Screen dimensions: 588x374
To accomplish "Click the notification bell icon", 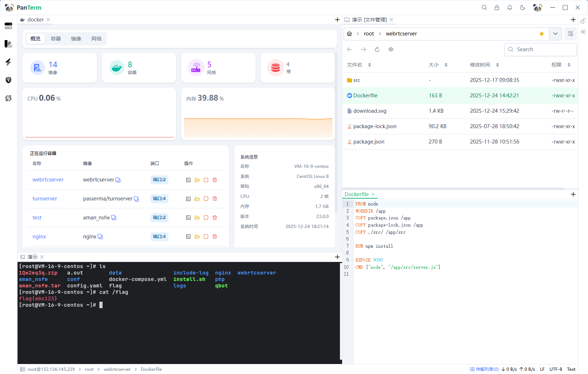I will pos(510,8).
